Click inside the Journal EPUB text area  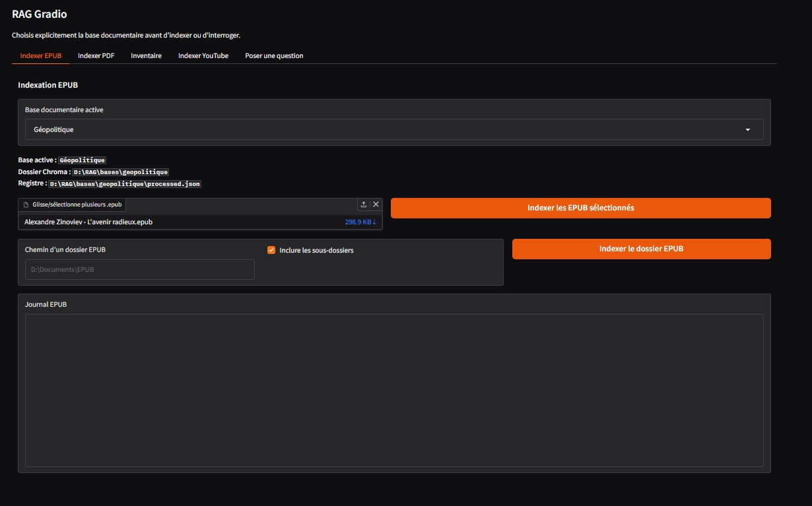tap(394, 391)
